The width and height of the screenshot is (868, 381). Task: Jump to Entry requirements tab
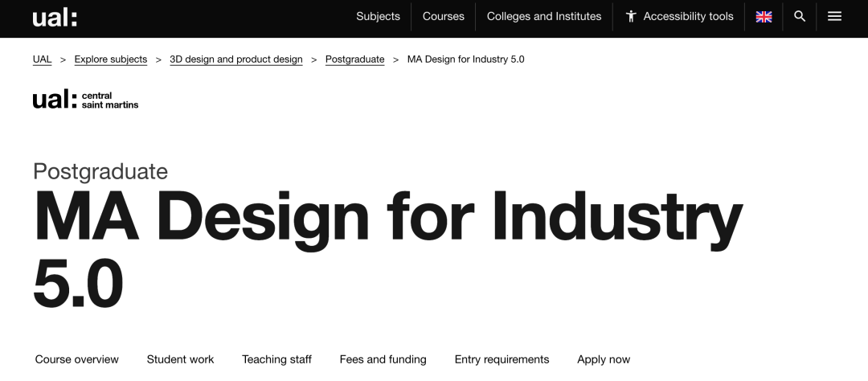tap(502, 359)
